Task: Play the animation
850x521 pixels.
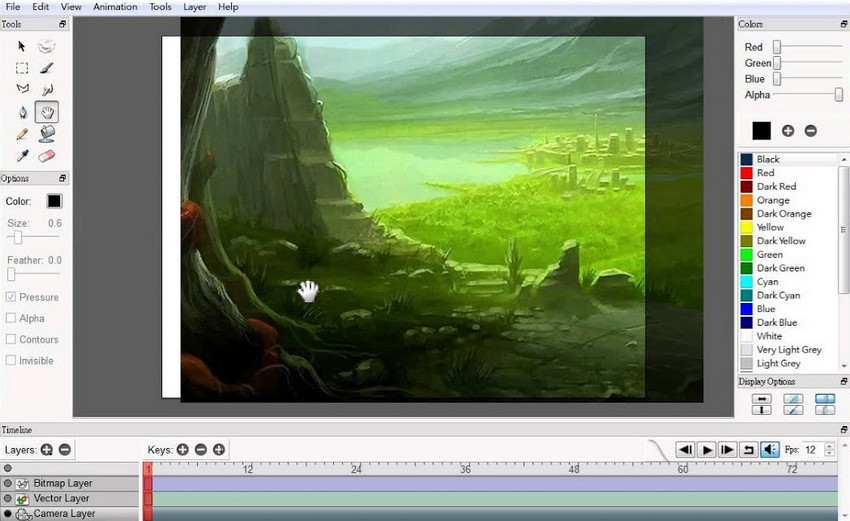Action: [707, 449]
